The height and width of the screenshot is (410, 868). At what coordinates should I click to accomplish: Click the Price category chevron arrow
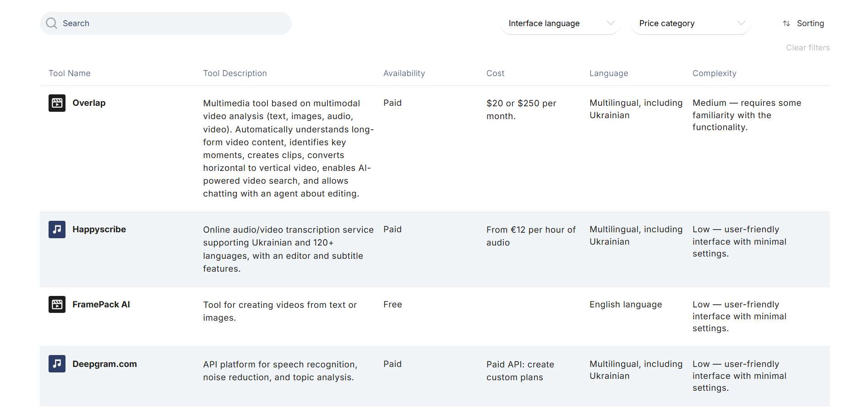pos(741,23)
